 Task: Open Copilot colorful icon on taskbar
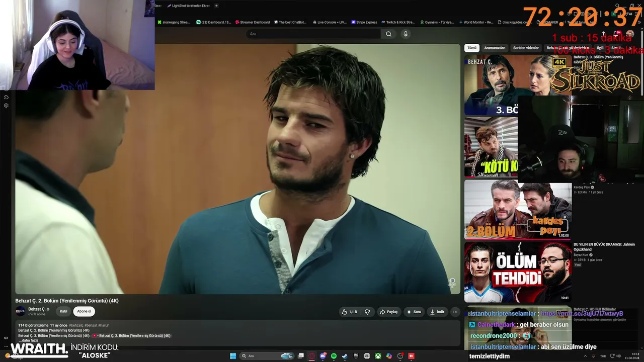pos(389,356)
